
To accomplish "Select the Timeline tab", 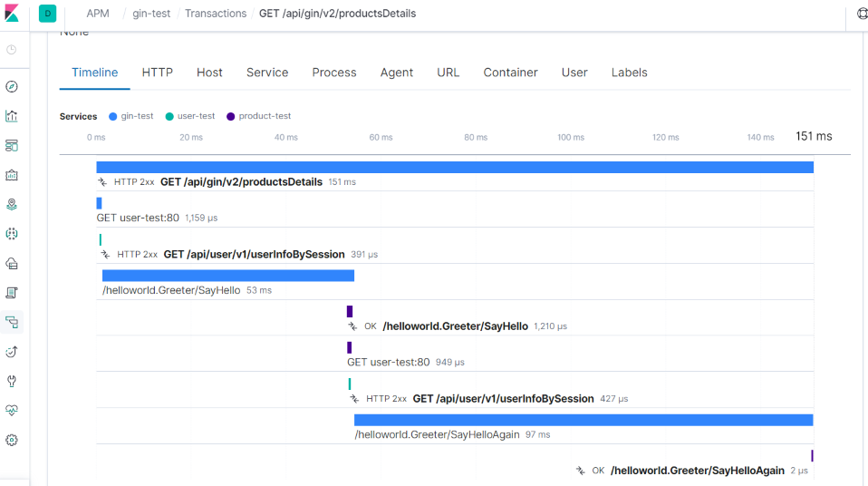I will tap(94, 73).
